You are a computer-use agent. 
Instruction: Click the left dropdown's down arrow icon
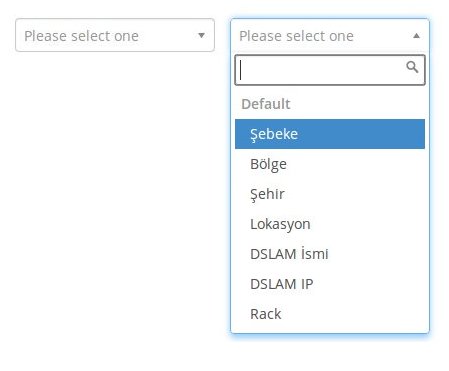pyautogui.click(x=201, y=35)
